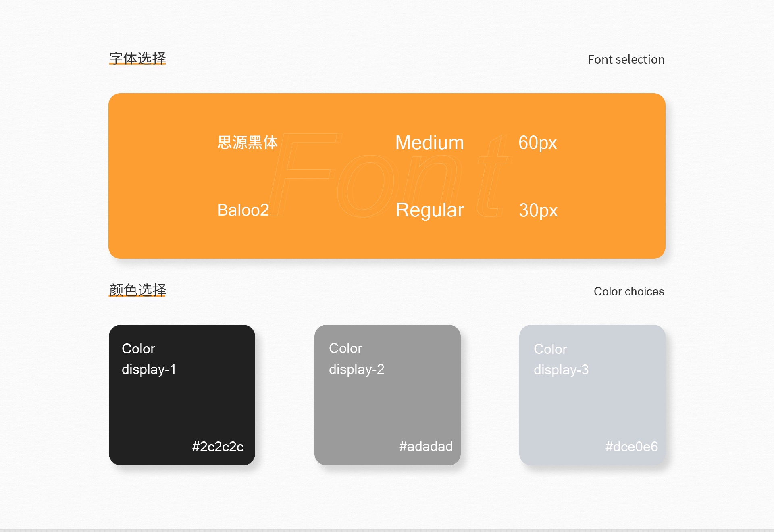This screenshot has width=774, height=532.
Task: Select the Baloo2 font name
Action: tap(243, 210)
